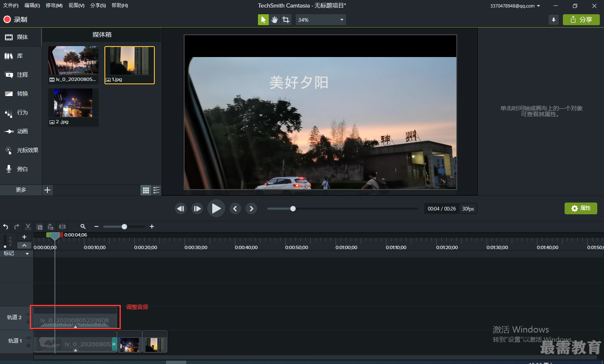
Task: Open the Animations (动画) tab
Action: [21, 131]
